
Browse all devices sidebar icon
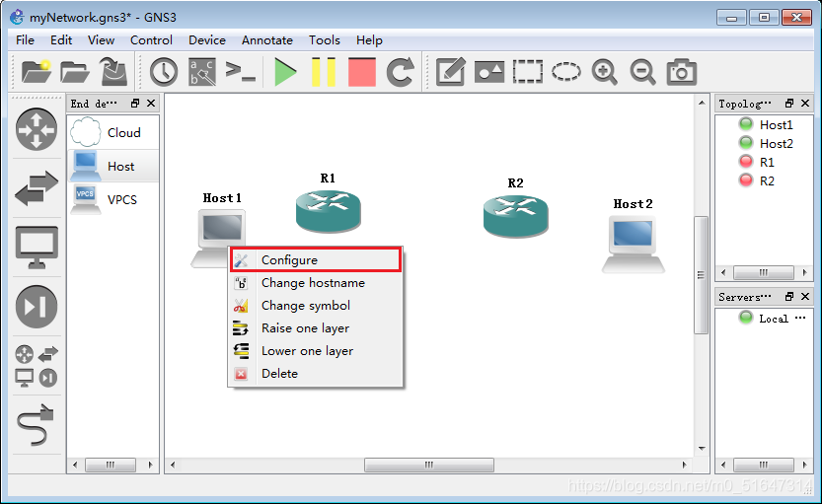click(37, 365)
